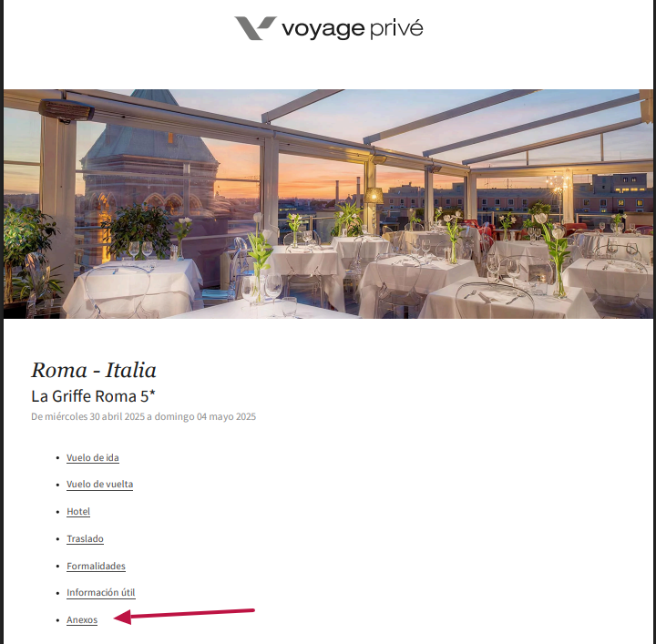Click the 'La Griffe Roma 5*' hotel name
The image size is (656, 644).
[93, 396]
